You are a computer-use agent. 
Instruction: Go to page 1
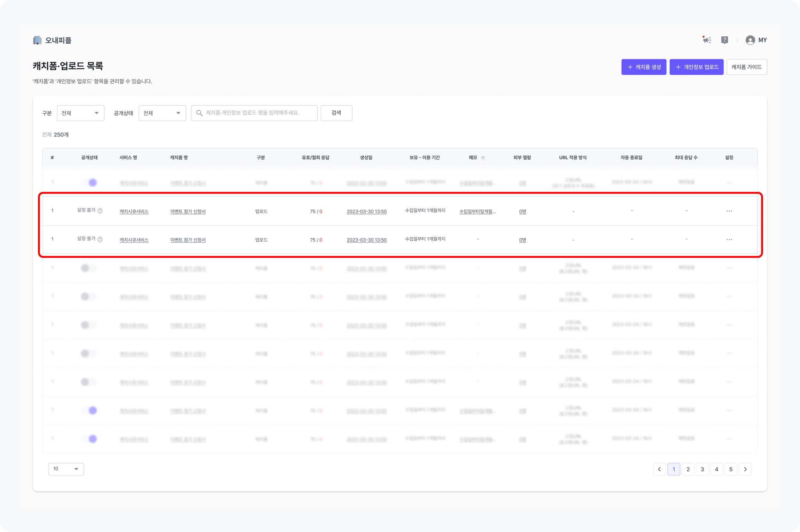(674, 469)
